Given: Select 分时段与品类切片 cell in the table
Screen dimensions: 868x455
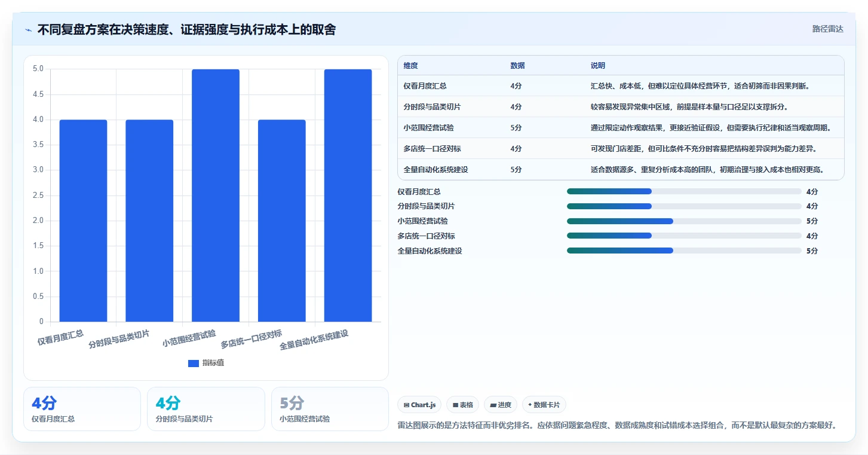Looking at the screenshot, I should pos(433,107).
